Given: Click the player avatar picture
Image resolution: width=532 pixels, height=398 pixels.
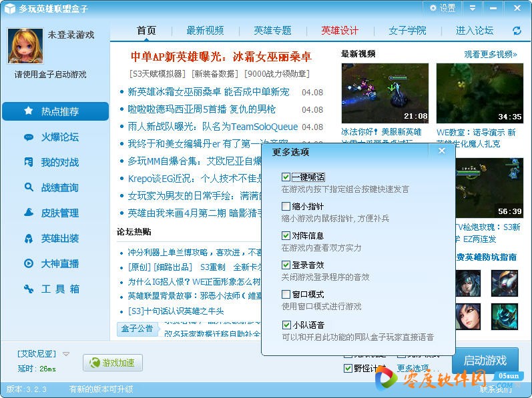Looking at the screenshot, I should (25, 46).
